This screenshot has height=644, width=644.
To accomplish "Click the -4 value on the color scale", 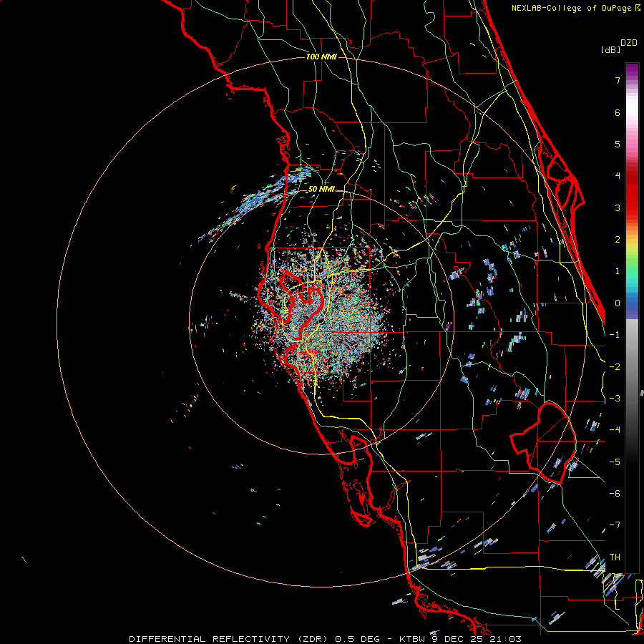I will click(x=615, y=430).
